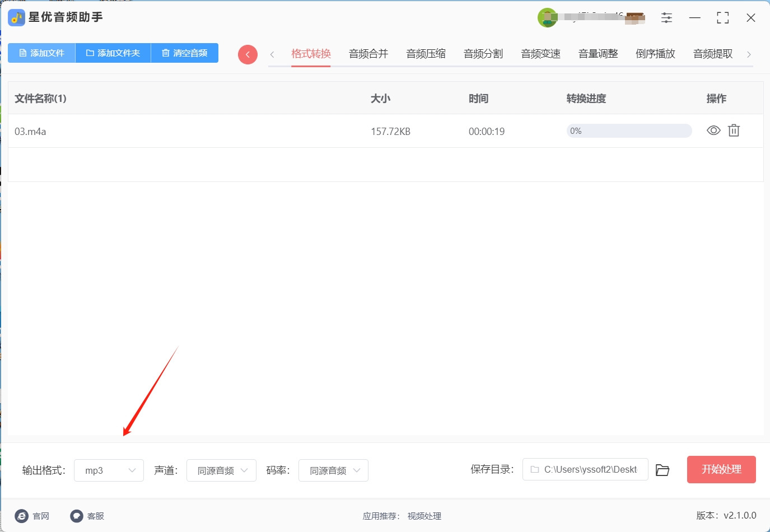Preview 03.m4a with the eye icon

click(713, 130)
